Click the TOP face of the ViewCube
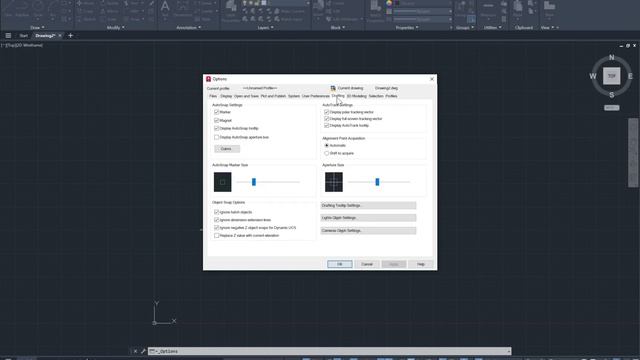 [611, 76]
